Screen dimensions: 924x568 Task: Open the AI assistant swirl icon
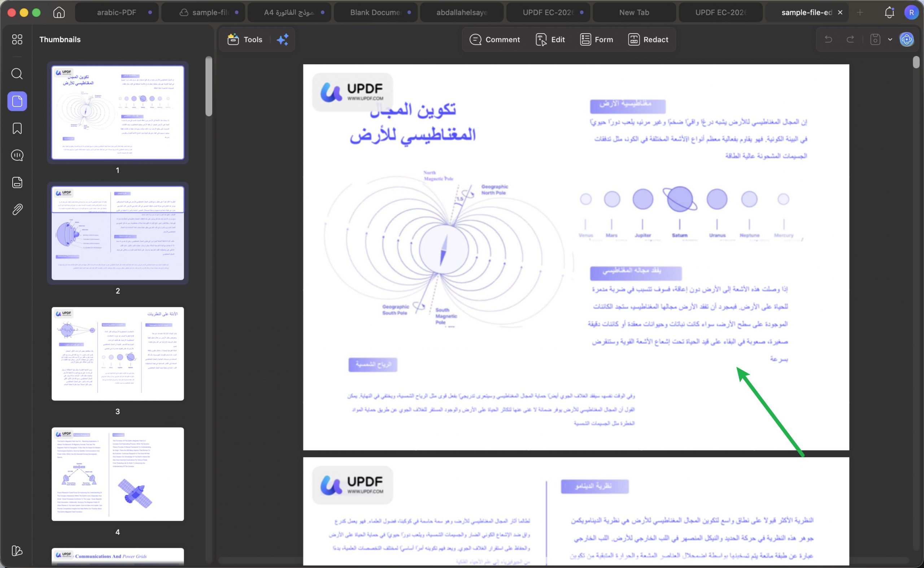coord(907,39)
